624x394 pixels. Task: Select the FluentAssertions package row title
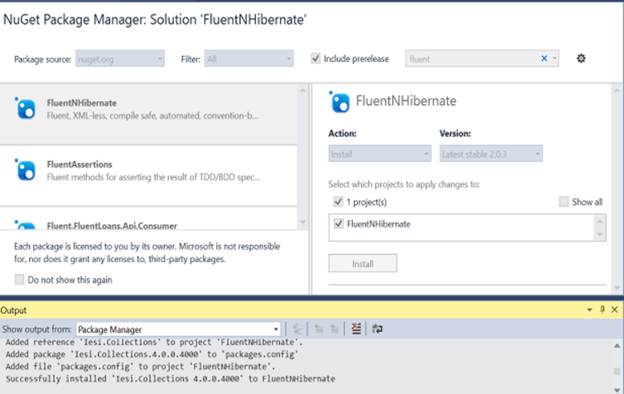80,164
